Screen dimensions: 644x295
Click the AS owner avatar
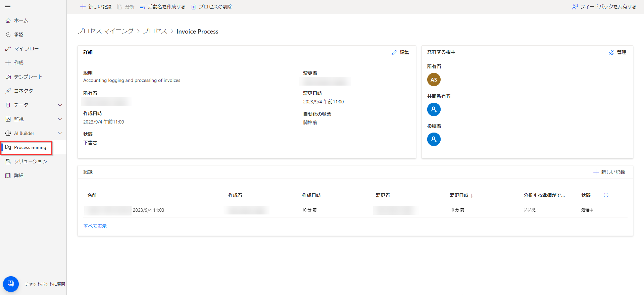434,80
